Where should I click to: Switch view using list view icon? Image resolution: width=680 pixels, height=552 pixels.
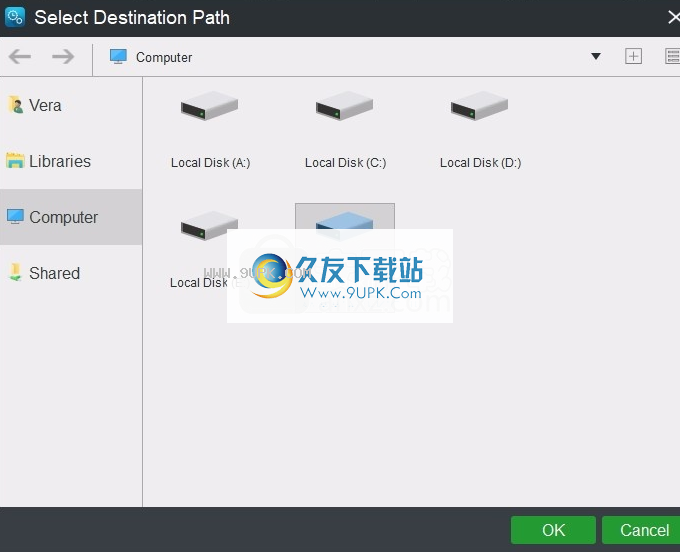[x=673, y=56]
